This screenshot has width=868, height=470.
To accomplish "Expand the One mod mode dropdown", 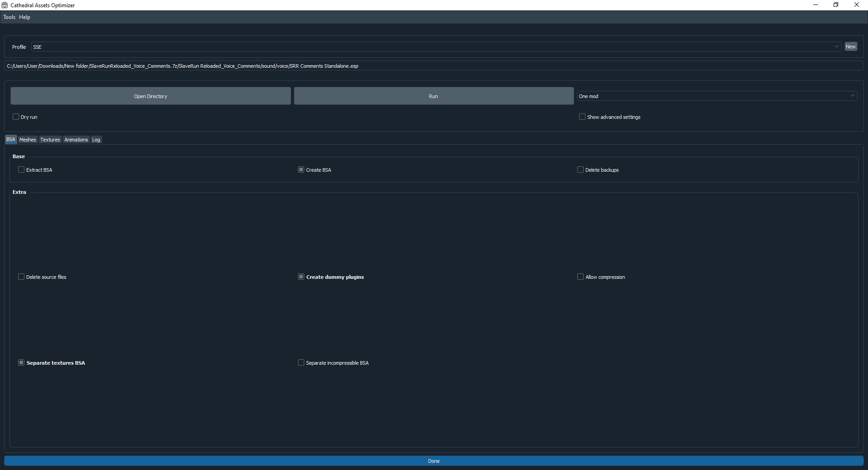I will [x=717, y=96].
